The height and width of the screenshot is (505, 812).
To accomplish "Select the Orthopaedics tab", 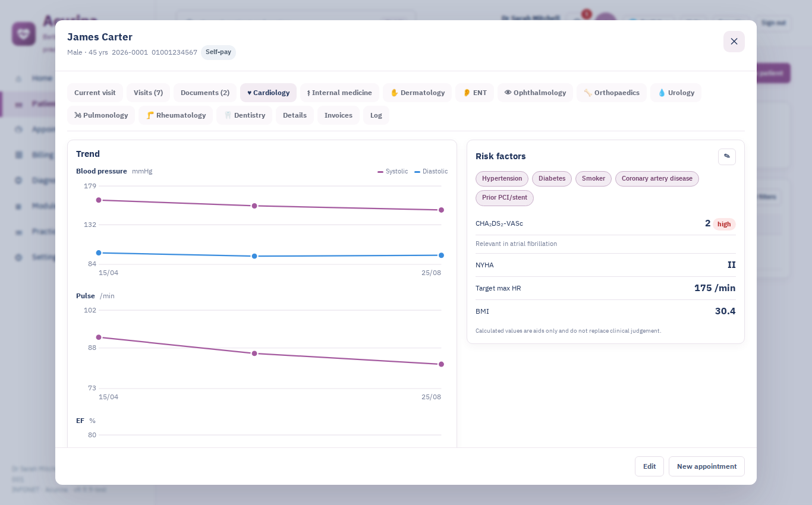I will [x=612, y=93].
